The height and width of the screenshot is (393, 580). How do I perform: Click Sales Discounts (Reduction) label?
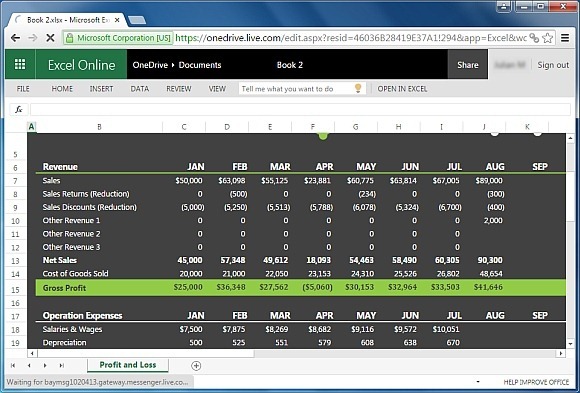[x=90, y=207]
